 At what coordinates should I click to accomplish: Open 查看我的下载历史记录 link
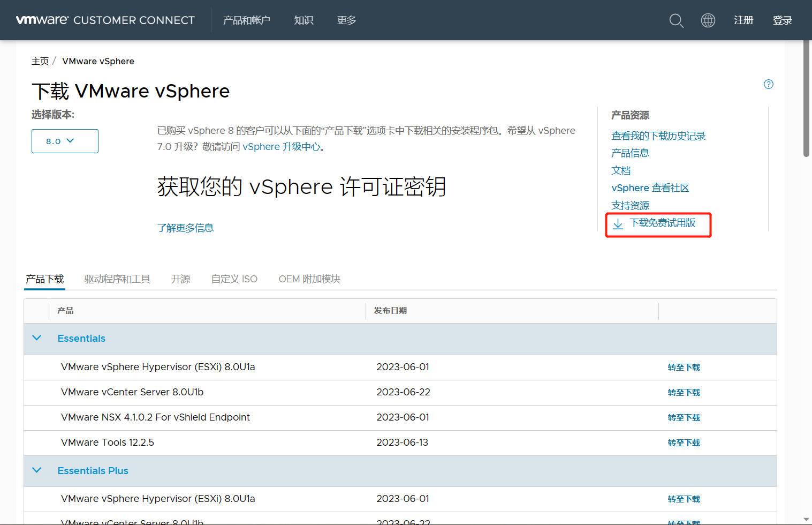point(658,136)
